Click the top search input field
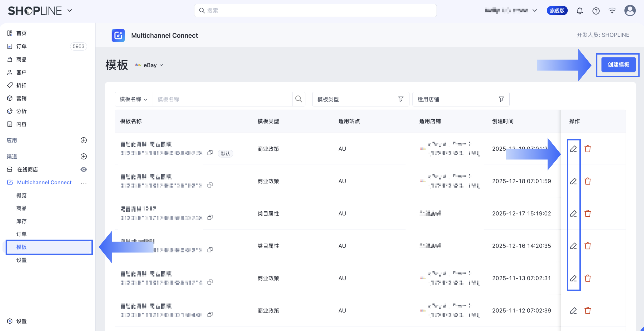 pyautogui.click(x=315, y=11)
